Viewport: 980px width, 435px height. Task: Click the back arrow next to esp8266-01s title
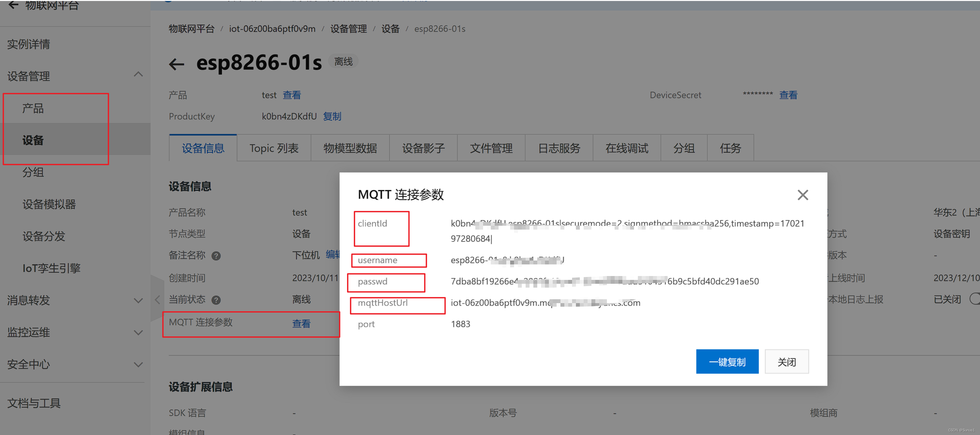(x=176, y=64)
